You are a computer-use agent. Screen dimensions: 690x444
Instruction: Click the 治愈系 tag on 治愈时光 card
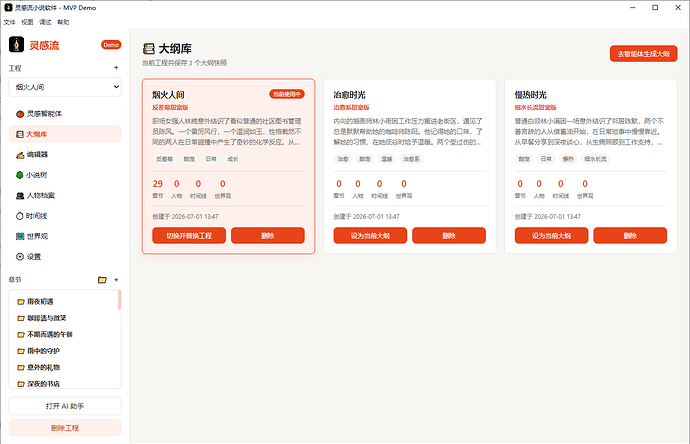click(x=411, y=159)
